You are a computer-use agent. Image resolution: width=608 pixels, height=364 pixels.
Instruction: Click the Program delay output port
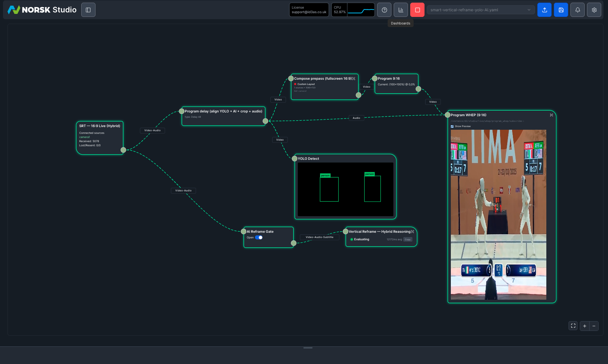265,121
